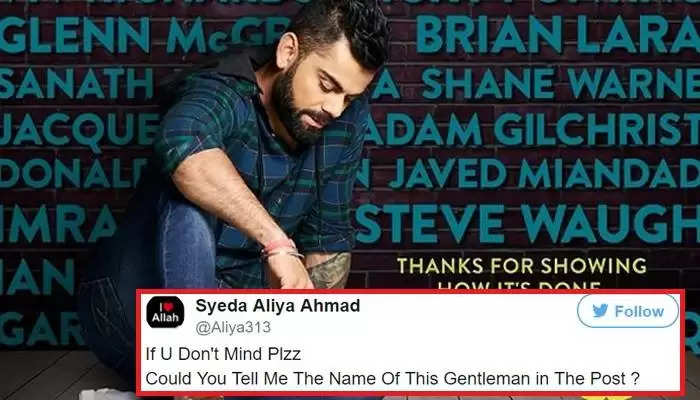Select the SANATH name on left side
The image size is (700, 400).
click(76, 83)
